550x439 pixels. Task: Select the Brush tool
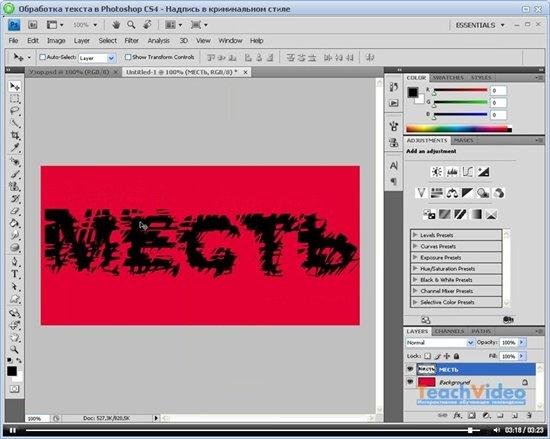(x=14, y=174)
